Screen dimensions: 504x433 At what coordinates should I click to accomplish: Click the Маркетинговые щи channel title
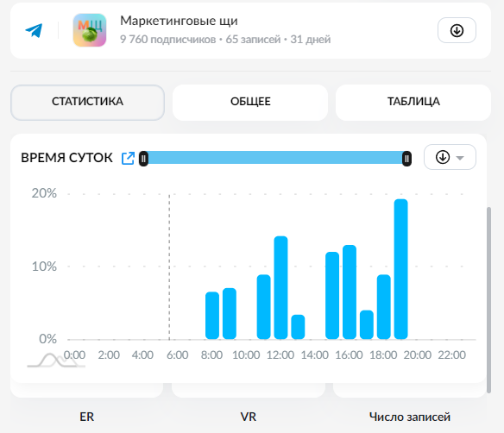179,21
